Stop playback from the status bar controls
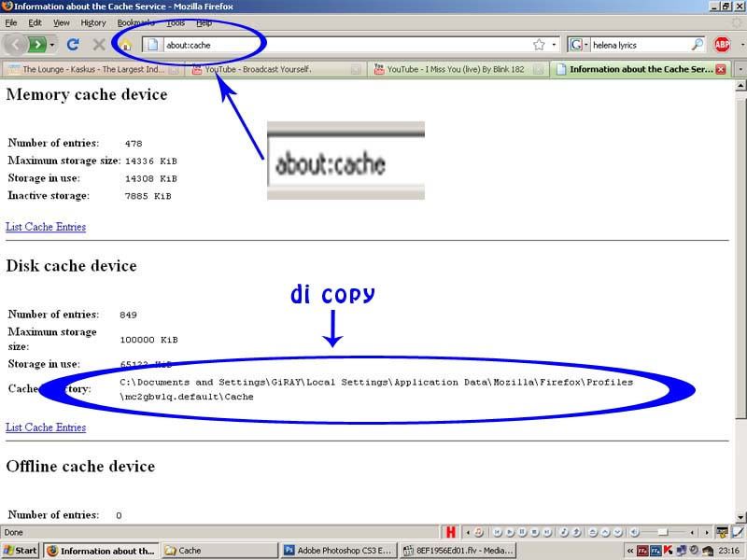The height and width of the screenshot is (560, 747). (x=535, y=532)
